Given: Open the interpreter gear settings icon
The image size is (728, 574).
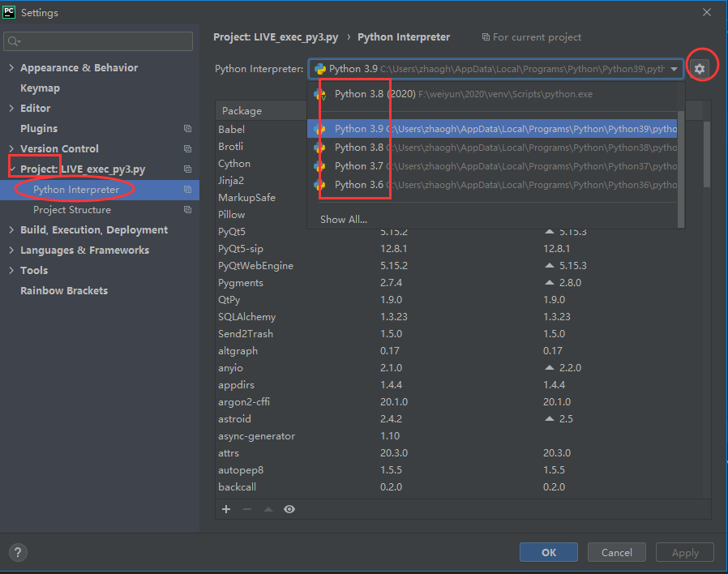Looking at the screenshot, I should tap(700, 69).
